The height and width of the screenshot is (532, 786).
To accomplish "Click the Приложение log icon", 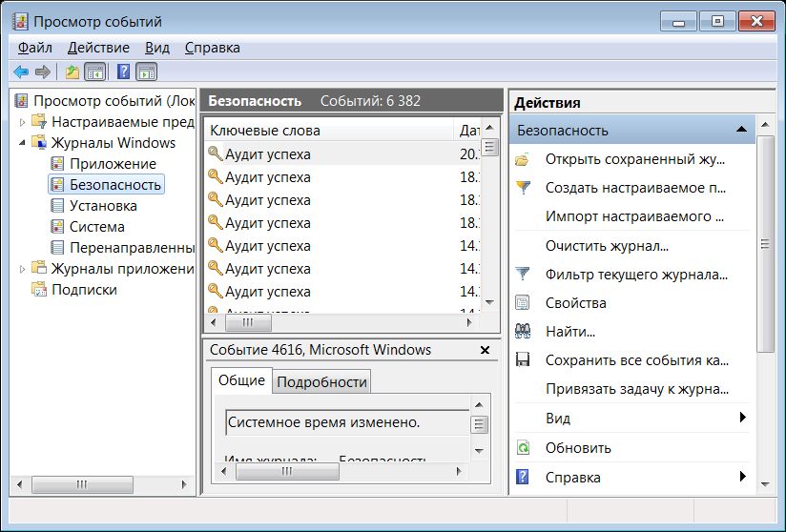I will tap(57, 163).
